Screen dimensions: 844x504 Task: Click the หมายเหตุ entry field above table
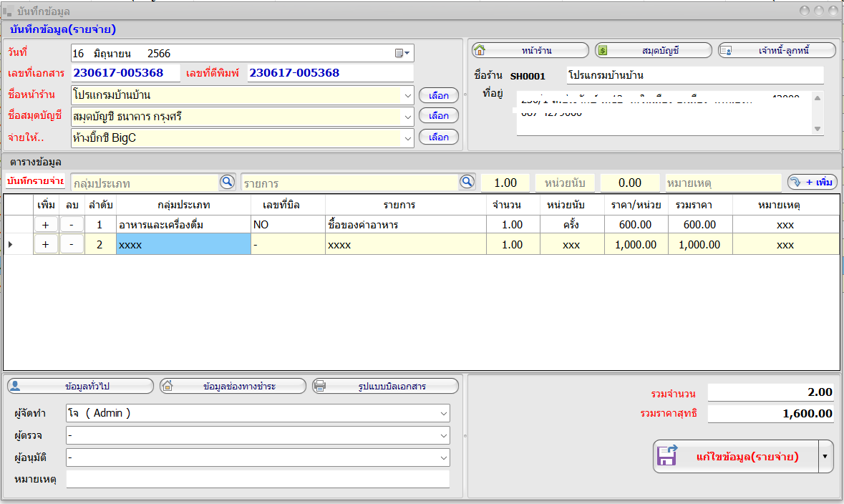(x=723, y=183)
